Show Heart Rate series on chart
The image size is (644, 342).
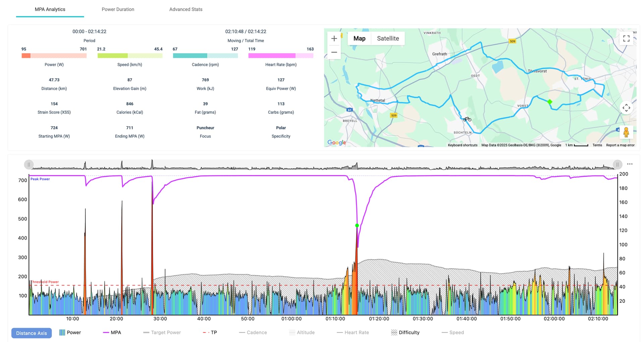pyautogui.click(x=353, y=332)
